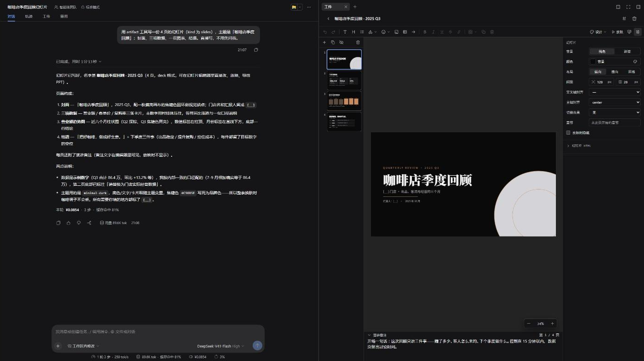Viewport: 644px width, 361px height.
Task: Add a new slide in the thumbnail strip
Action: pos(324,42)
